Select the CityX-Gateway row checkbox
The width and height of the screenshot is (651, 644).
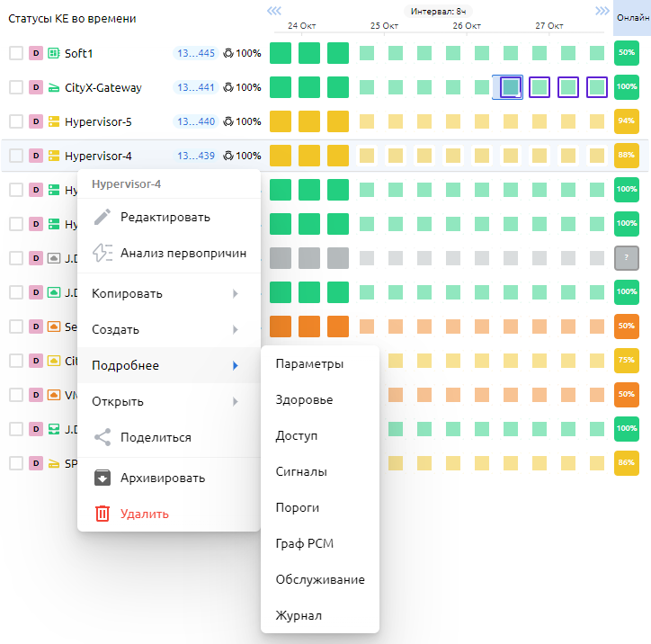pos(16,87)
